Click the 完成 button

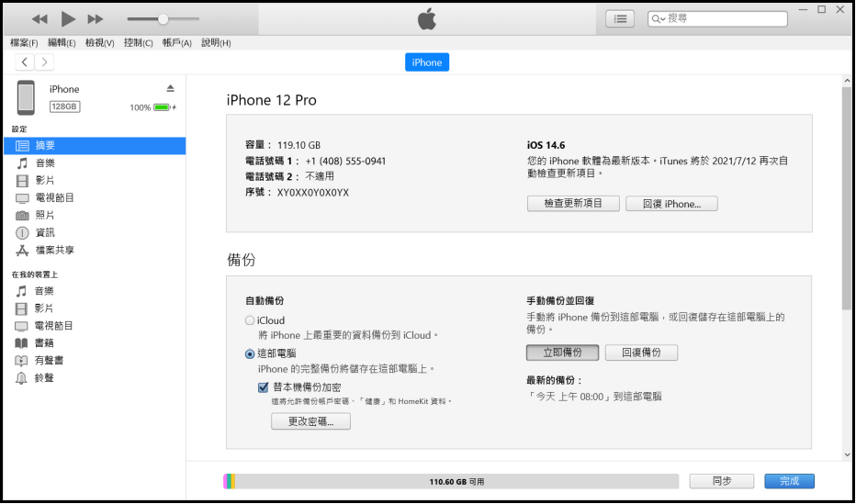(789, 481)
